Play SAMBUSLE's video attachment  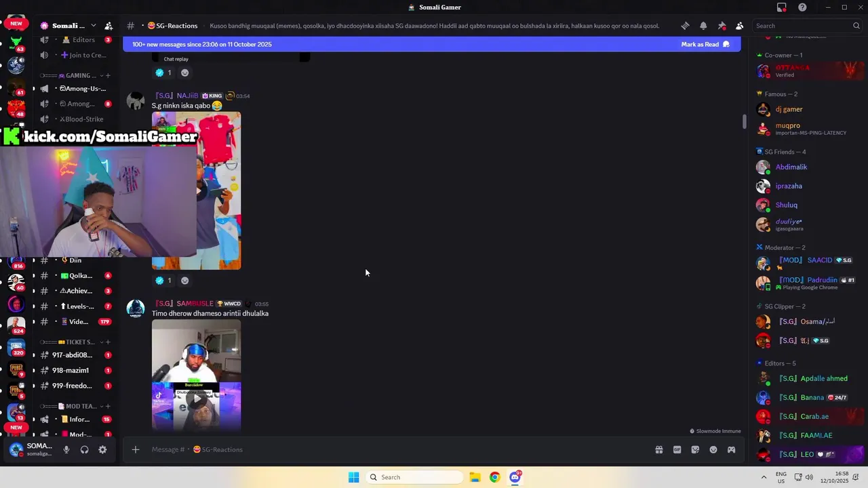coord(197,399)
